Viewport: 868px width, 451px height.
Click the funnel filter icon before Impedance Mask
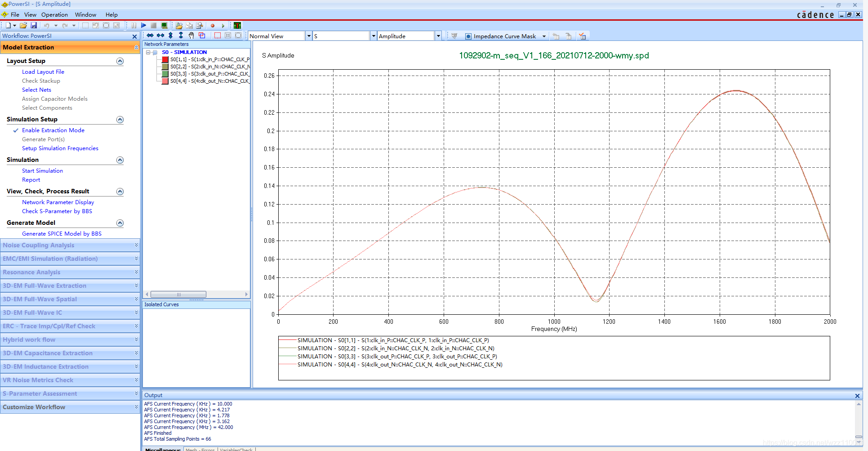click(x=454, y=36)
